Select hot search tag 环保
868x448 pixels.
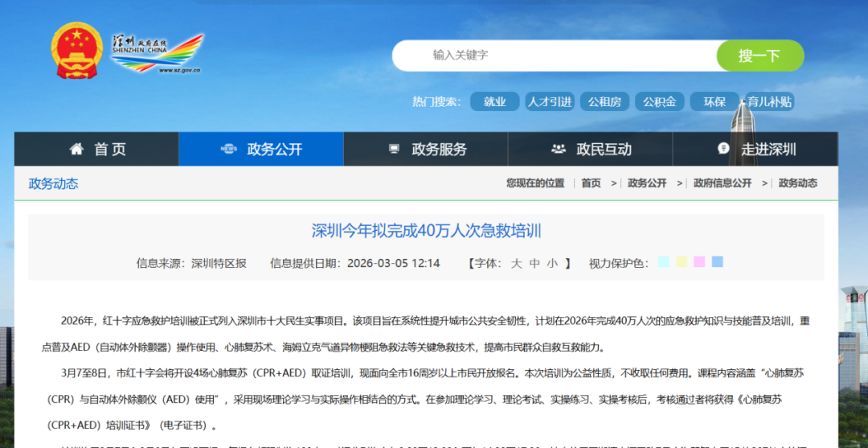[714, 102]
